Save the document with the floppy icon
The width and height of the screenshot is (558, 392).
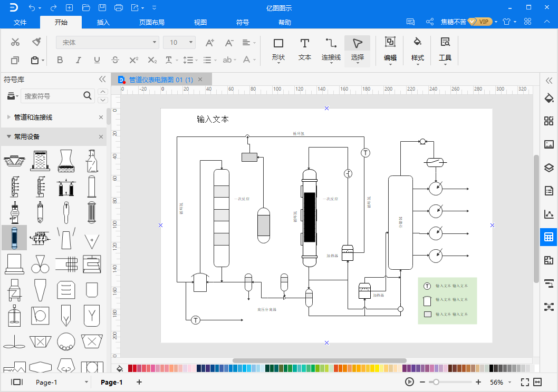(102, 7)
